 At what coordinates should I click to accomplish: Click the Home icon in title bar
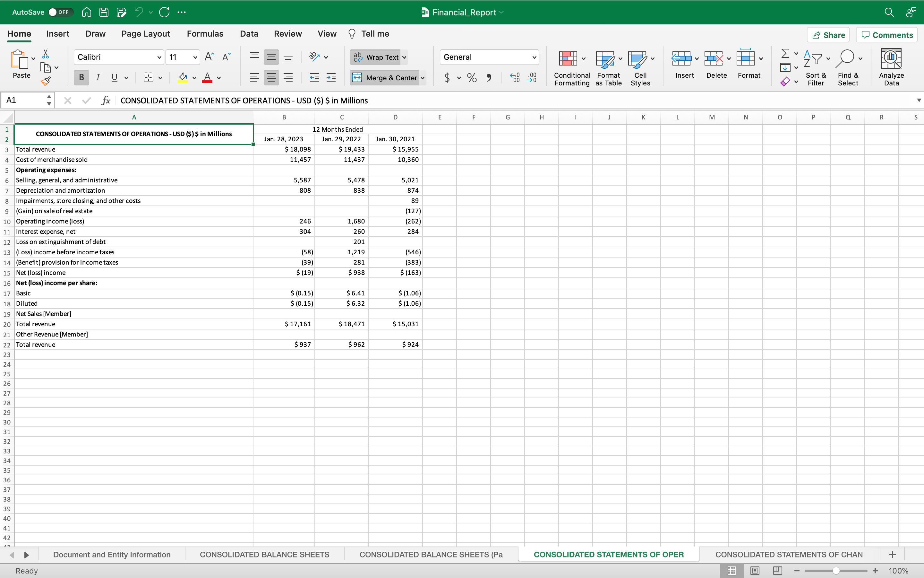point(87,12)
